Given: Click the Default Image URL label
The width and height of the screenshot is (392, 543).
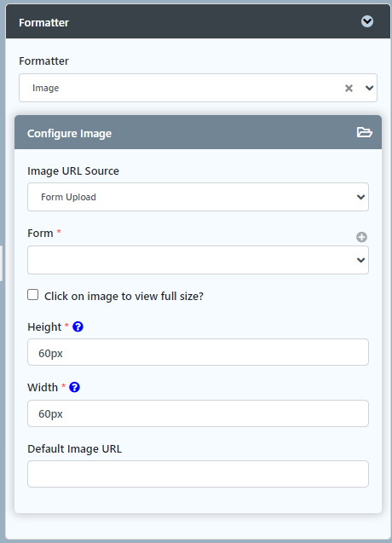Looking at the screenshot, I should pyautogui.click(x=74, y=449).
